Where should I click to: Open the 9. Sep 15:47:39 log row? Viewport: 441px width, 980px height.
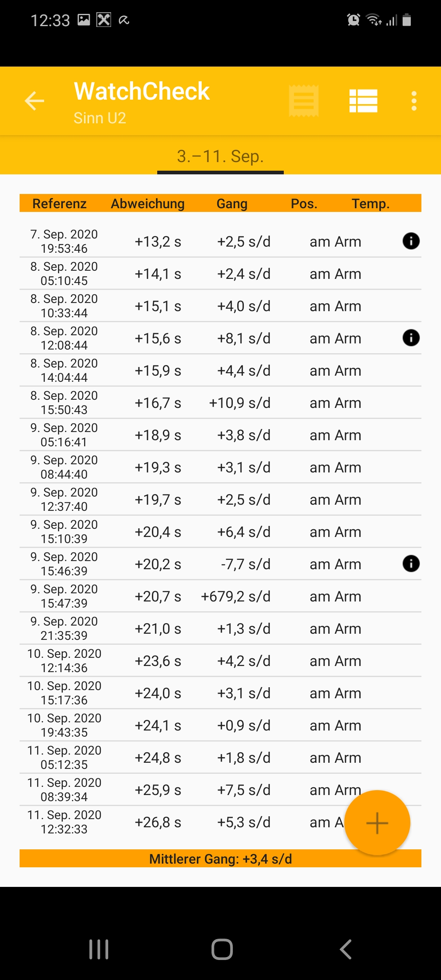pos(220,596)
